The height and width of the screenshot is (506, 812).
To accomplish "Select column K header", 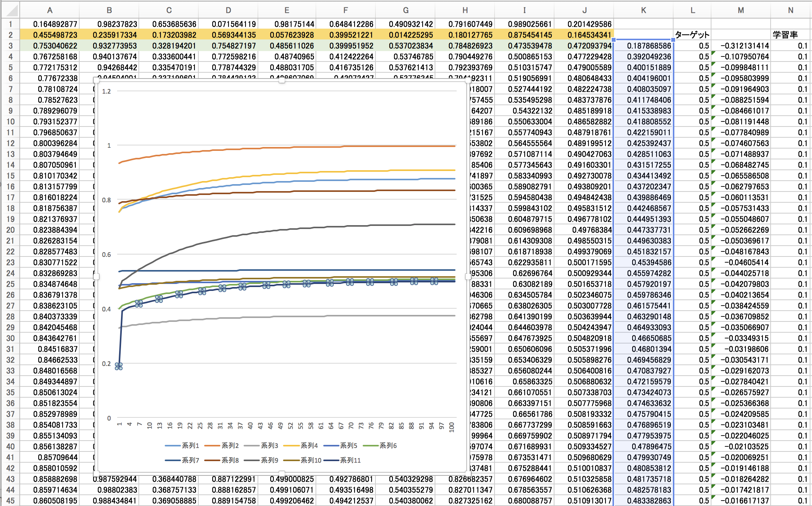I will click(x=643, y=10).
